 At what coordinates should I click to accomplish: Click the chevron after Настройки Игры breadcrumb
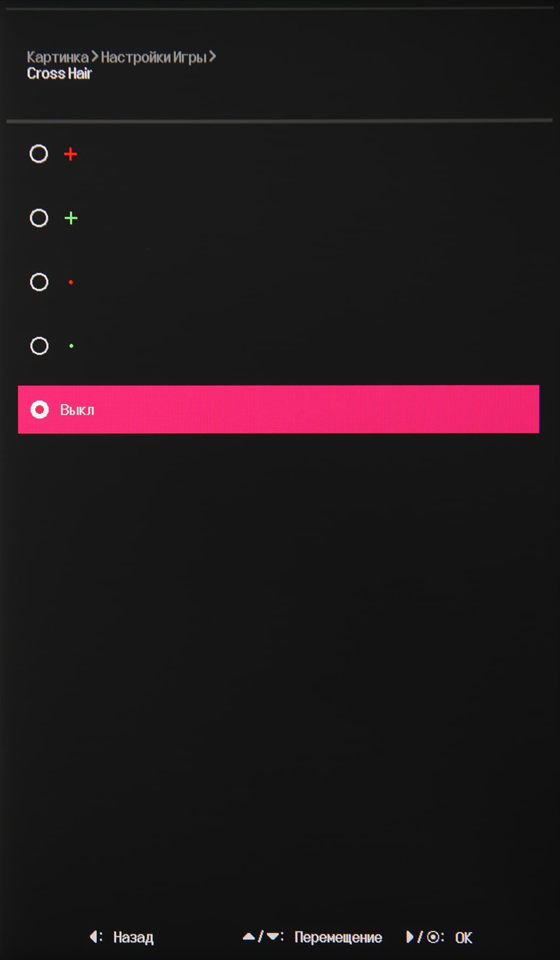[212, 56]
